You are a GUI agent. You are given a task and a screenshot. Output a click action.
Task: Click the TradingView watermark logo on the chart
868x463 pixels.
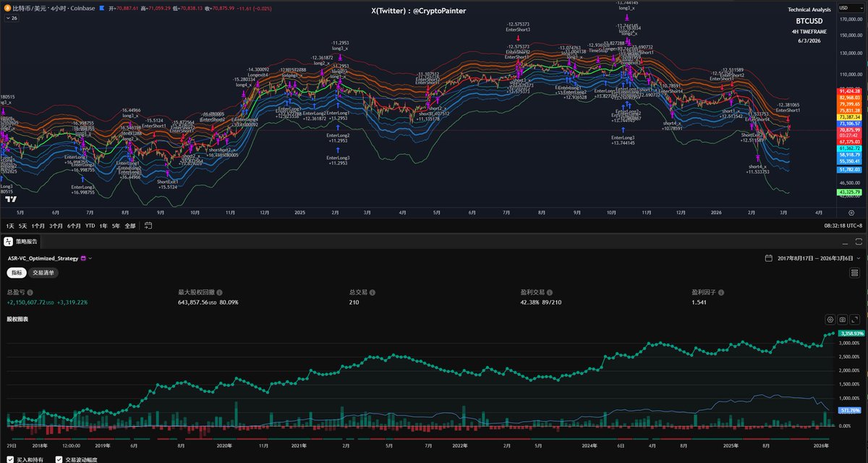click(10, 197)
